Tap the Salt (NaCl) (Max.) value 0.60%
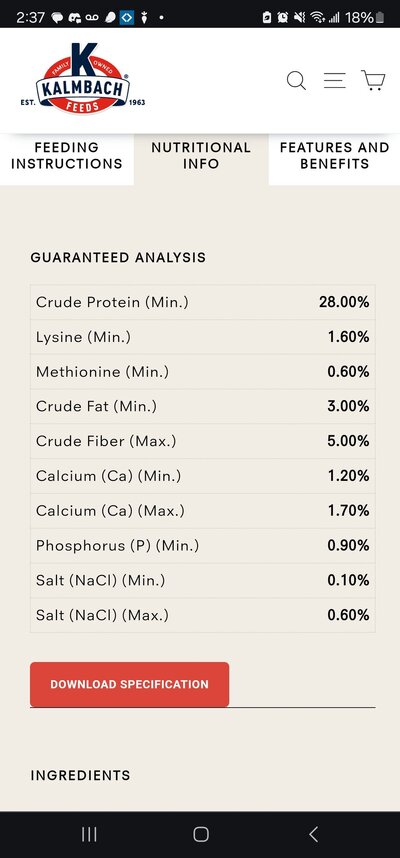Screen dimensions: 400x858 click(348, 615)
